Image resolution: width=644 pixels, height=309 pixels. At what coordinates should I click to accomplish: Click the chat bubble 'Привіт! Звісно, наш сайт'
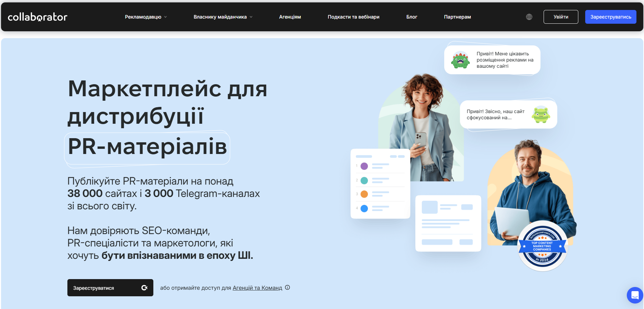509,114
